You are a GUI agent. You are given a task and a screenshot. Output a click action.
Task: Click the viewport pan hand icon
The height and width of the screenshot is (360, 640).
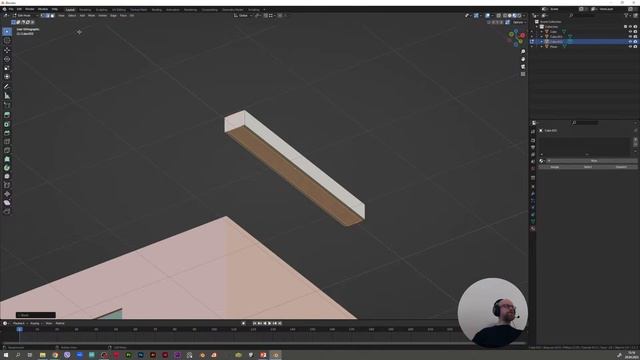coord(523,59)
